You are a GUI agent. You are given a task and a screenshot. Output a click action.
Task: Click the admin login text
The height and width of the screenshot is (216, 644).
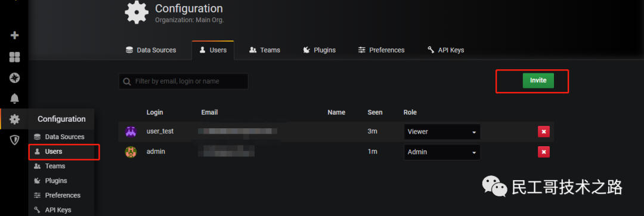(156, 152)
